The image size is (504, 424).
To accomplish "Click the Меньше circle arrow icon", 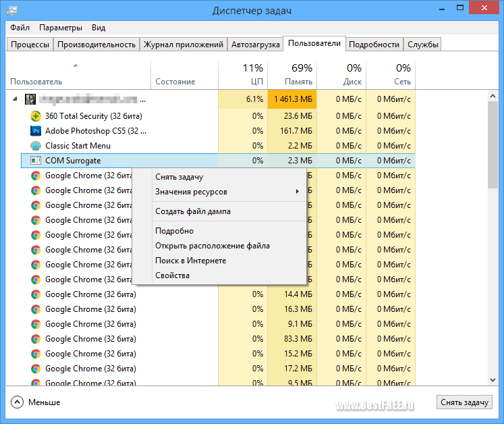I will pyautogui.click(x=17, y=402).
